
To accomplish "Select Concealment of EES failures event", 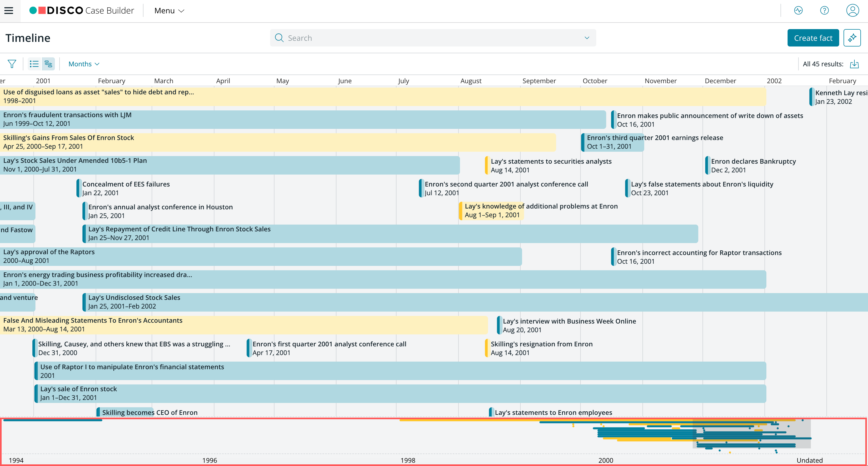I will click(x=123, y=188).
